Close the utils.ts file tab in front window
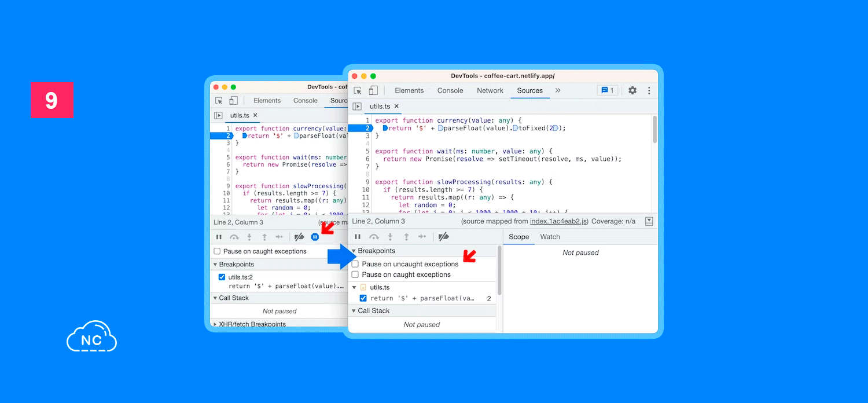 396,107
